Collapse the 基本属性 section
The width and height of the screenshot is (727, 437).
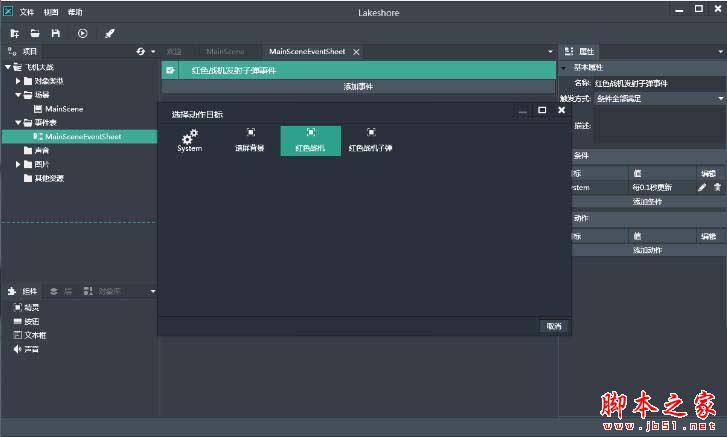(x=564, y=68)
